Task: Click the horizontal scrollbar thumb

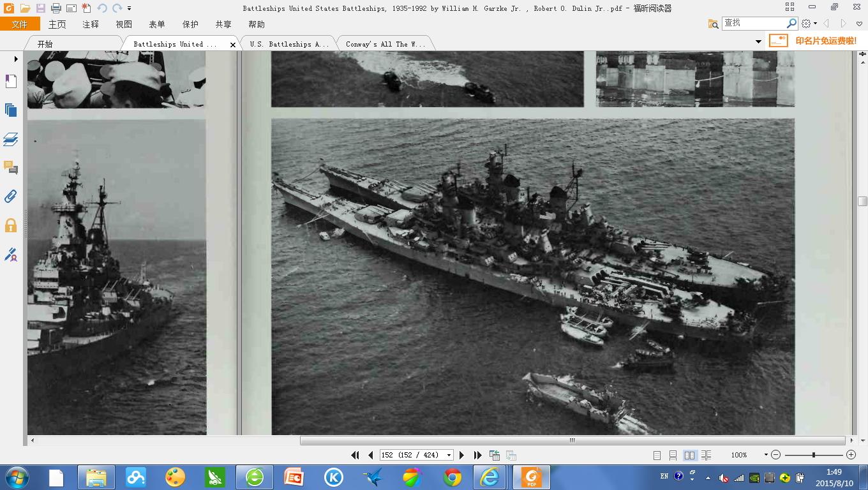Action: tap(572, 440)
